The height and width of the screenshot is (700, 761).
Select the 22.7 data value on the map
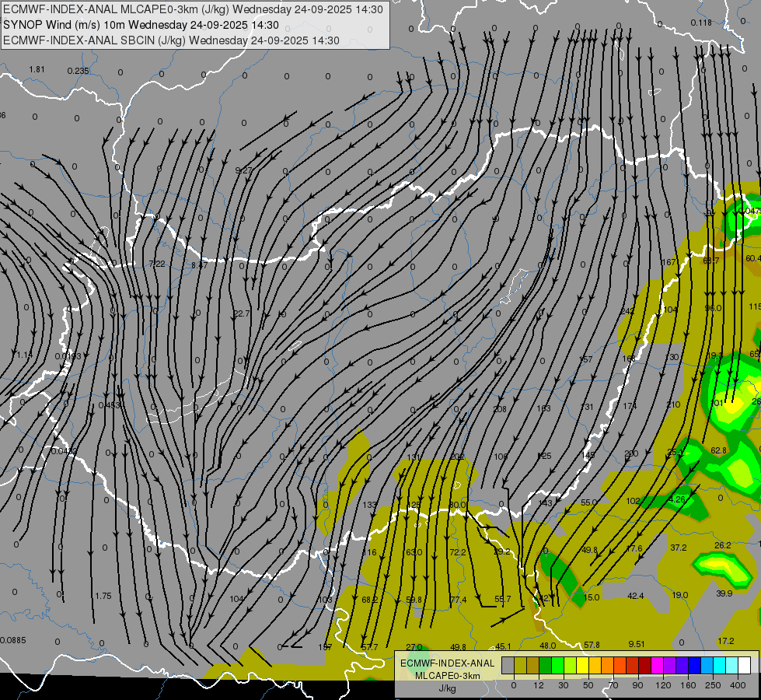click(241, 313)
